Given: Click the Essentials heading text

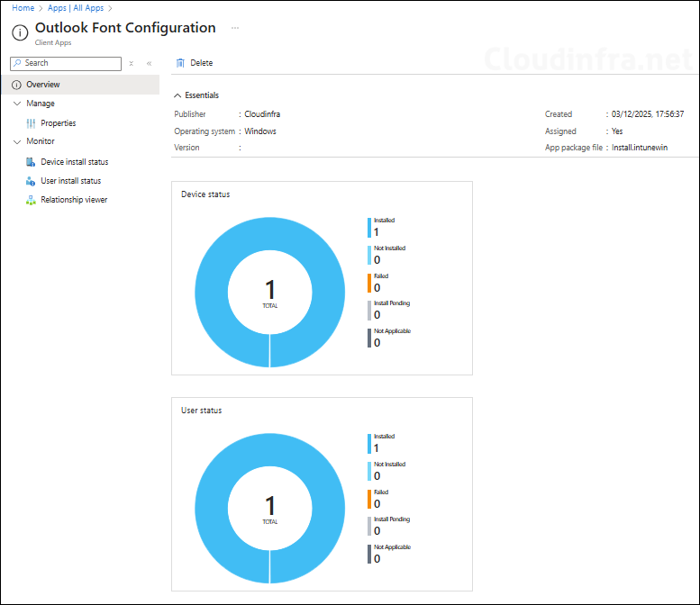Looking at the screenshot, I should coord(202,95).
